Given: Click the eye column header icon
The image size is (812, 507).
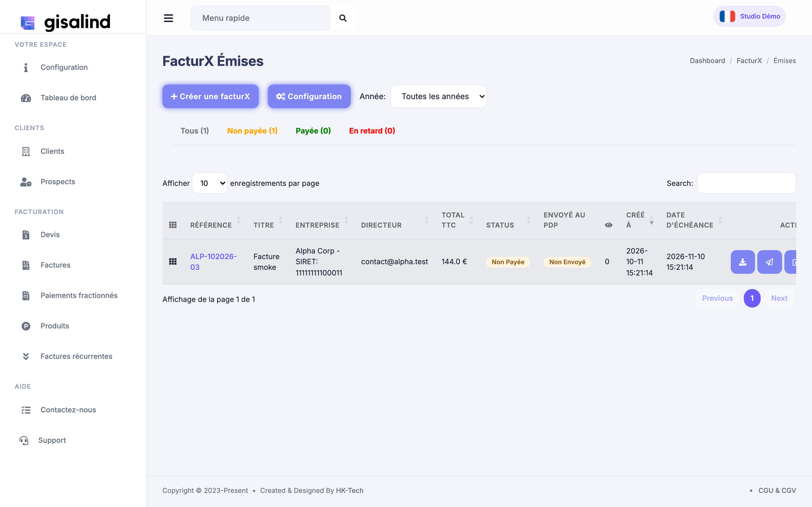Looking at the screenshot, I should (x=608, y=225).
